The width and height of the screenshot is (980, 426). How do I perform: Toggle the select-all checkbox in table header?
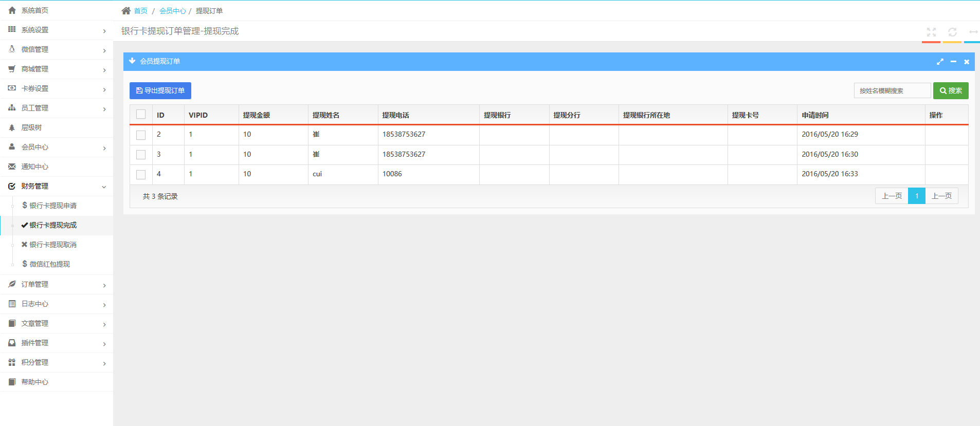point(141,115)
